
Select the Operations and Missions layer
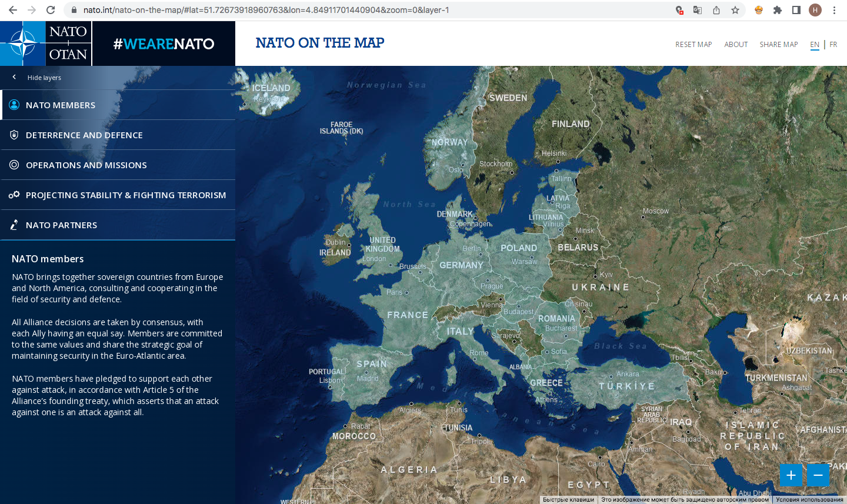(118, 165)
